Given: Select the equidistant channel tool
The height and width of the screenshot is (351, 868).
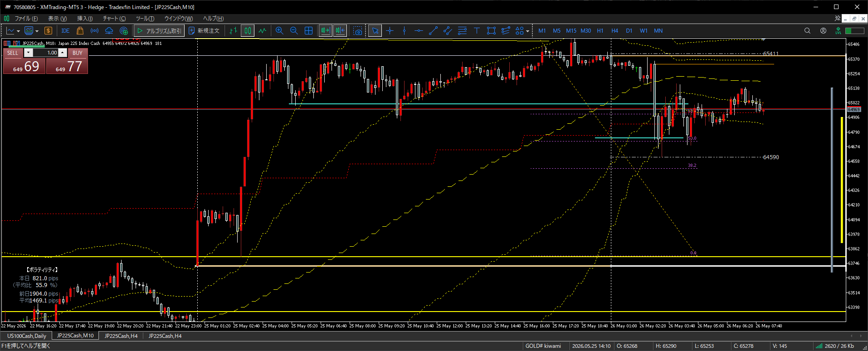Looking at the screenshot, I should (x=448, y=31).
